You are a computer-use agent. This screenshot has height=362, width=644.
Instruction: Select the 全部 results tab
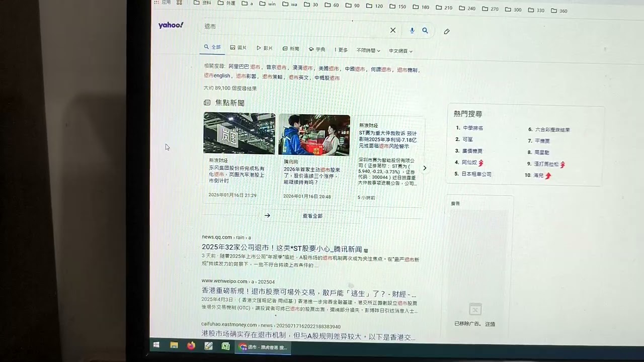coord(212,47)
